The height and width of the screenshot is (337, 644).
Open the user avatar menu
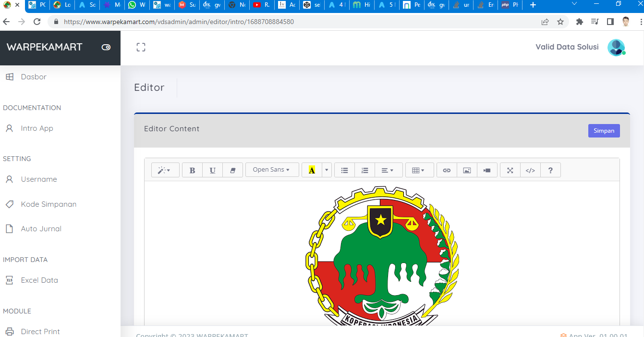pos(616,47)
